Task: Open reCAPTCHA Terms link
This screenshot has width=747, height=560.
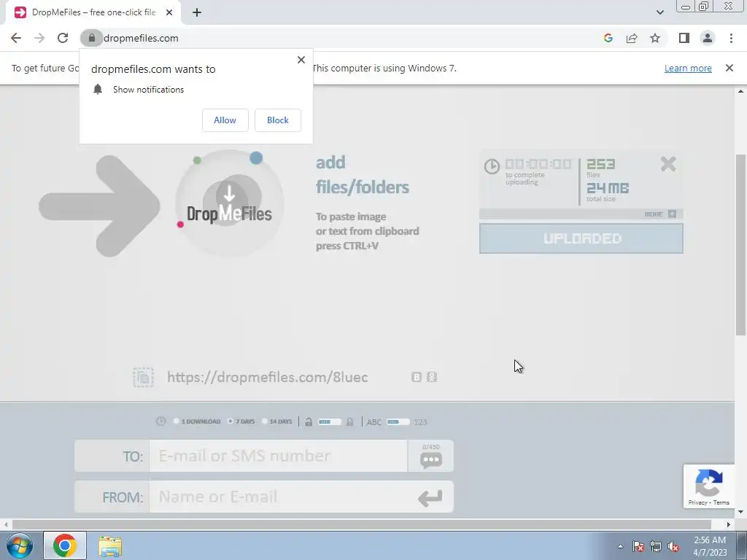Action: point(721,502)
